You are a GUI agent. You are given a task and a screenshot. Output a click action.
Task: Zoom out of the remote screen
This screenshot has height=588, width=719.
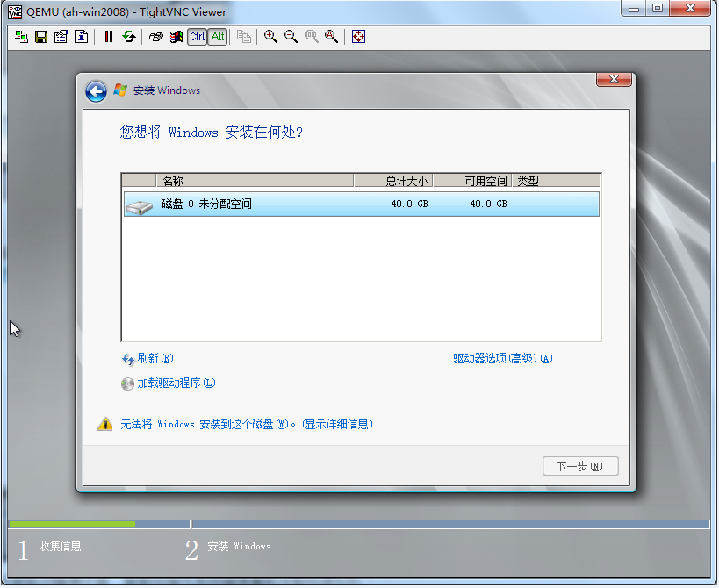(291, 37)
